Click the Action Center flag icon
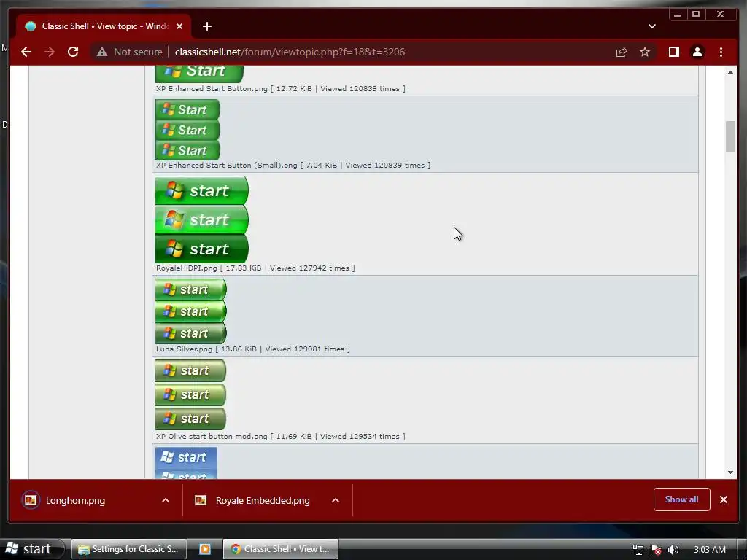The image size is (747, 560). (656, 550)
